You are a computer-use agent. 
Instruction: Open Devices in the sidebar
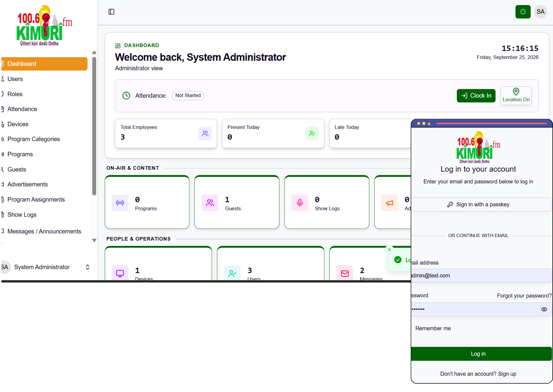coord(44,124)
